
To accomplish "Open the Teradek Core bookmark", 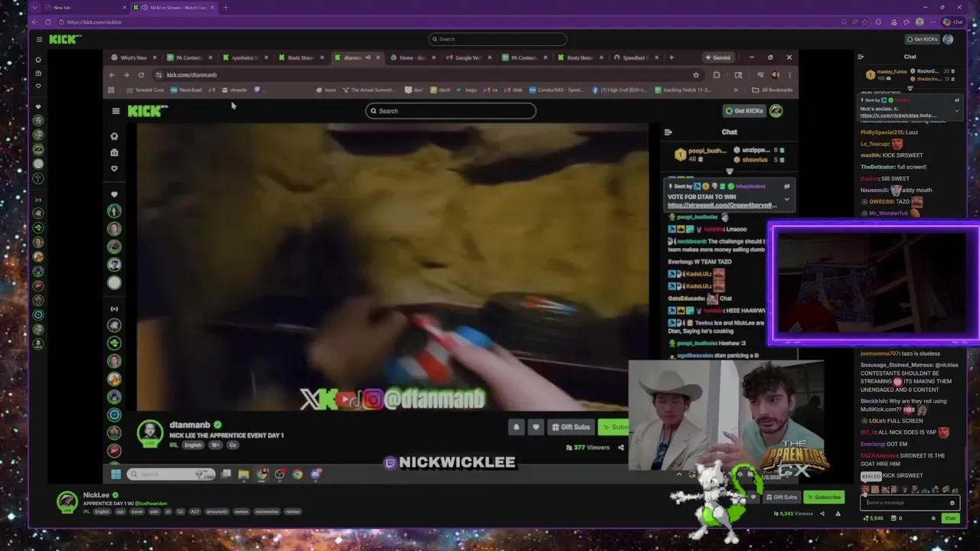I will (145, 90).
